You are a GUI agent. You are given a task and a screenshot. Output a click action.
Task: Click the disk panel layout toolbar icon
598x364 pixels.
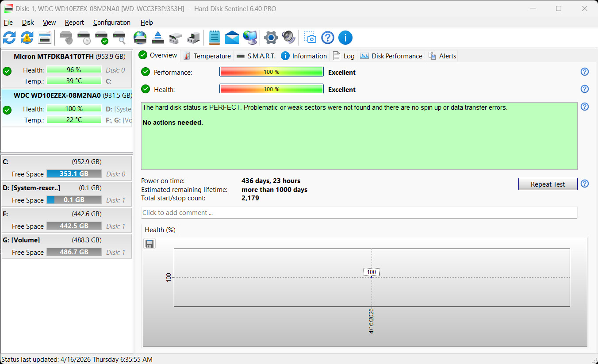pyautogui.click(x=45, y=38)
